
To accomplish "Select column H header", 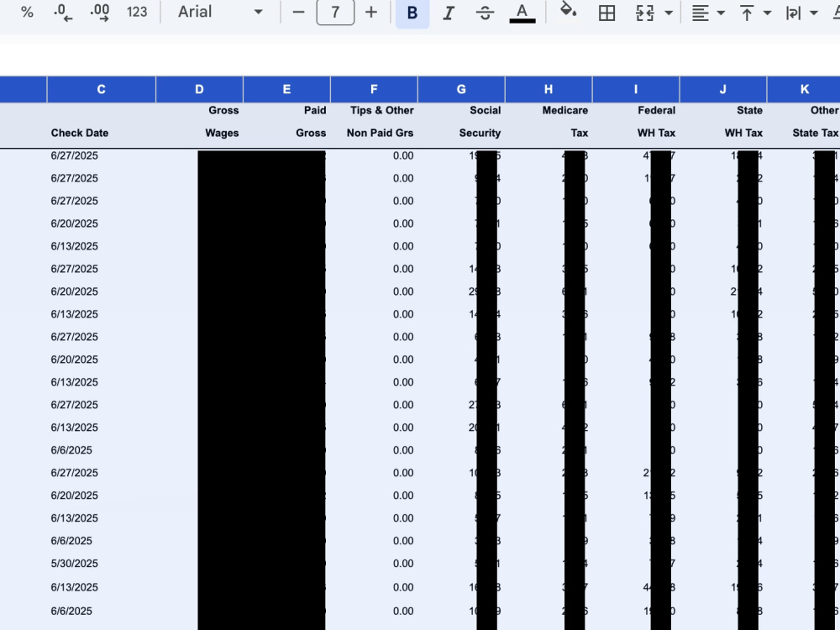I will [549, 90].
